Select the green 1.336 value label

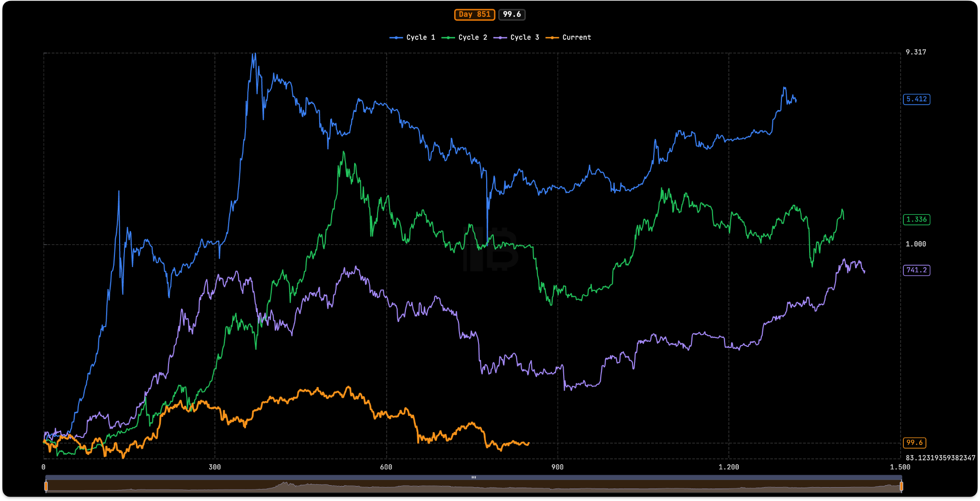[x=916, y=220]
